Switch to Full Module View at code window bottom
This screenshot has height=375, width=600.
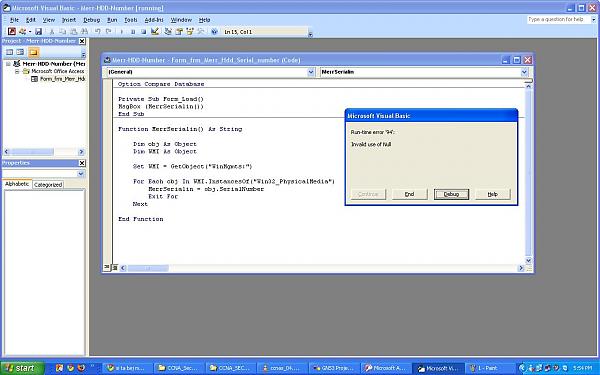click(114, 268)
